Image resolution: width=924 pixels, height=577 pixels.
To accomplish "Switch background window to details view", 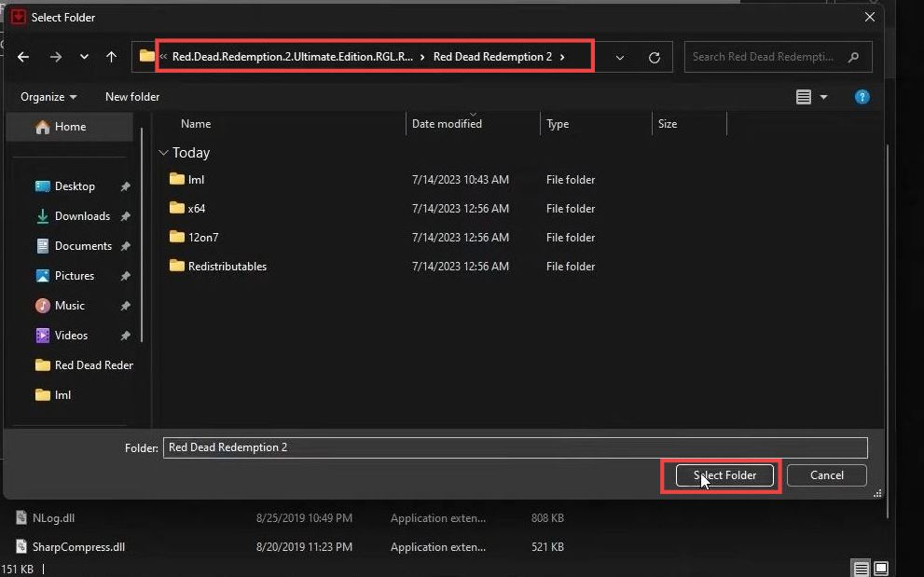I will pyautogui.click(x=861, y=569).
